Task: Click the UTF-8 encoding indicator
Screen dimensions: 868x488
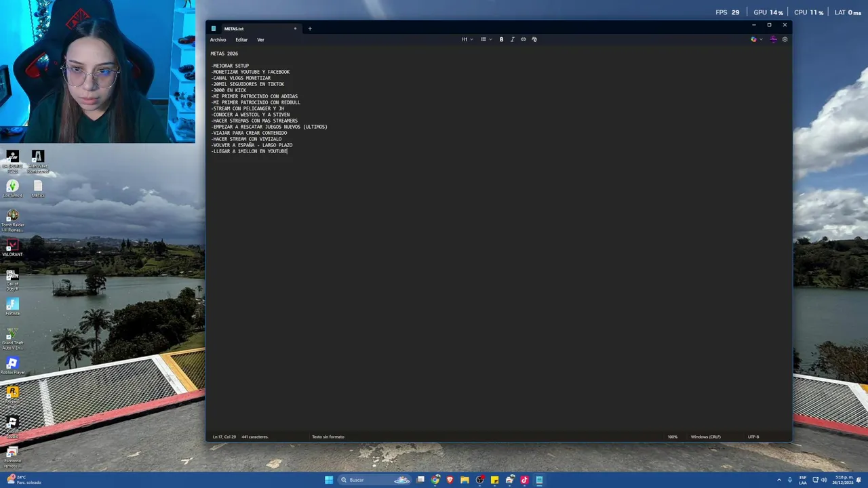Action: click(753, 436)
